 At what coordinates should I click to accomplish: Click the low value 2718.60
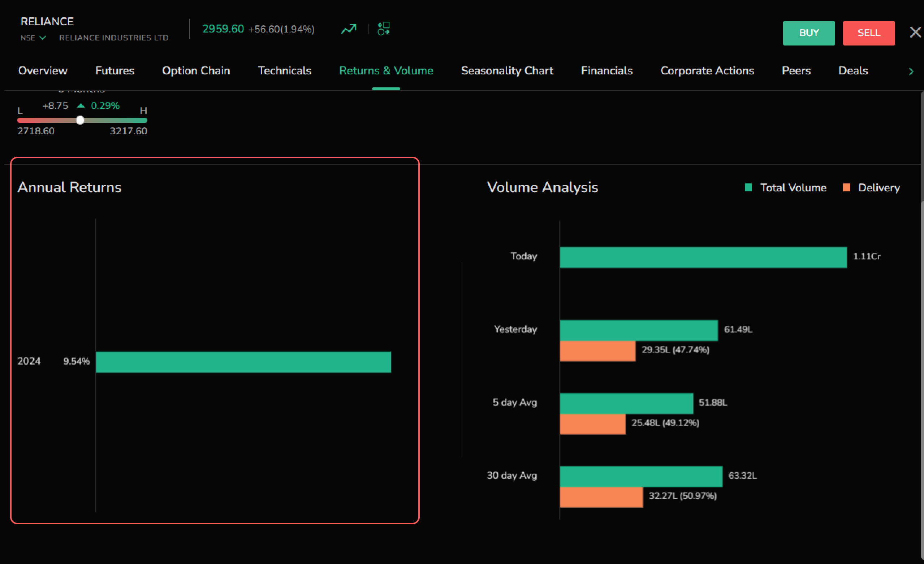point(36,131)
